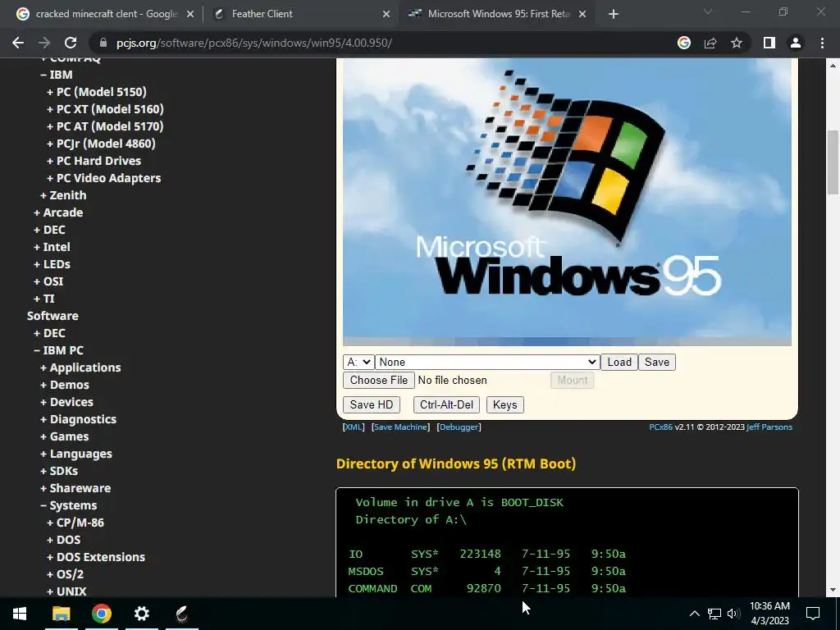Image resolution: width=840 pixels, height=630 pixels.
Task: Show hidden system tray icons
Action: (x=694, y=614)
